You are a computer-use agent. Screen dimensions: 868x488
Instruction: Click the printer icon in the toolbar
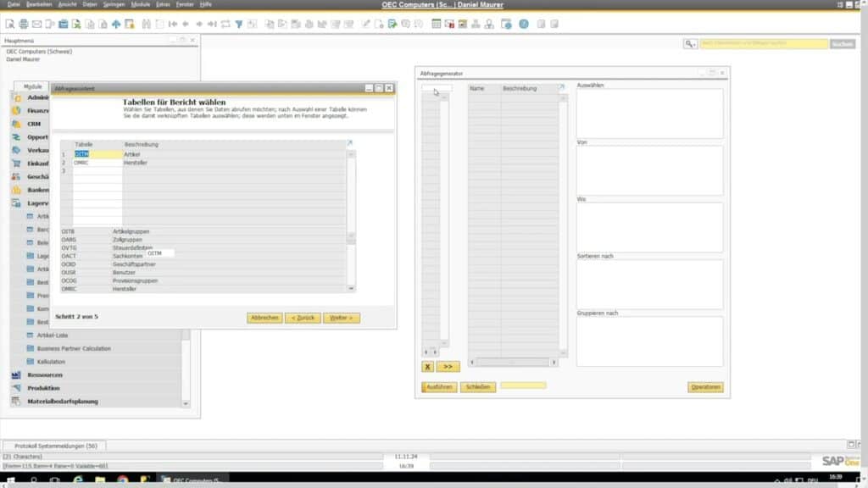[23, 24]
